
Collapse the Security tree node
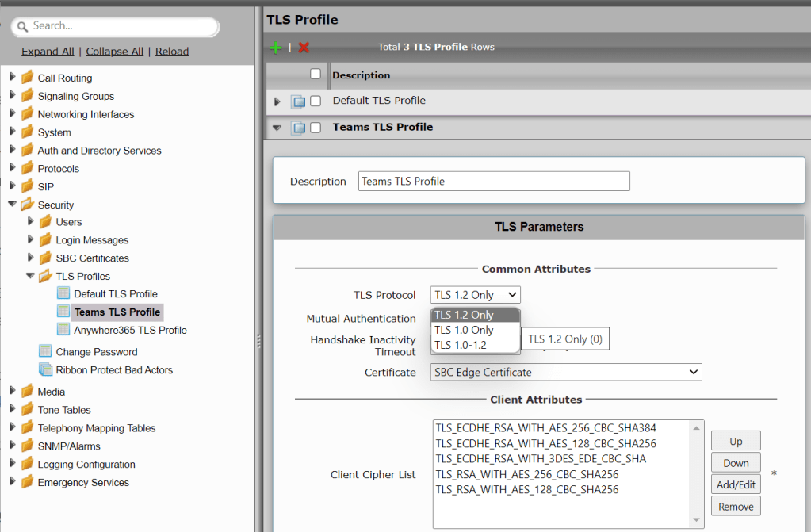[x=12, y=205]
